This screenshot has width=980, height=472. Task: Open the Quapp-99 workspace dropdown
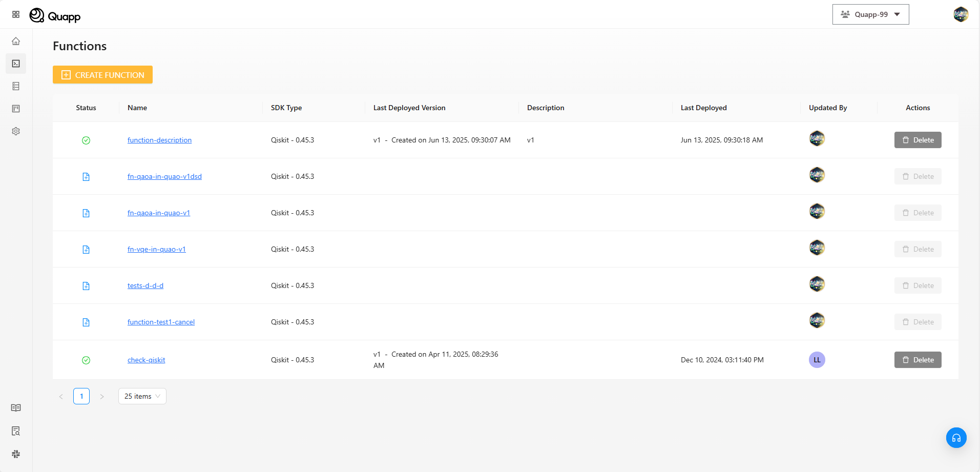870,14
